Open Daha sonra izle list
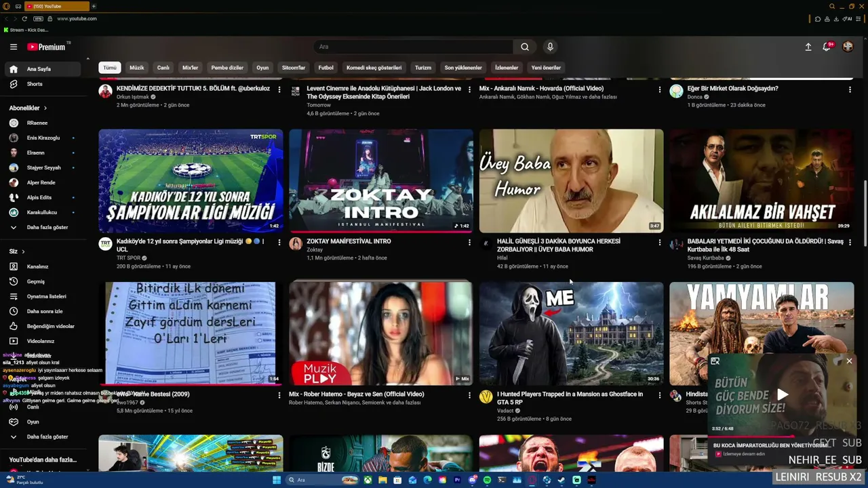The height and width of the screenshot is (488, 868). tap(43, 311)
